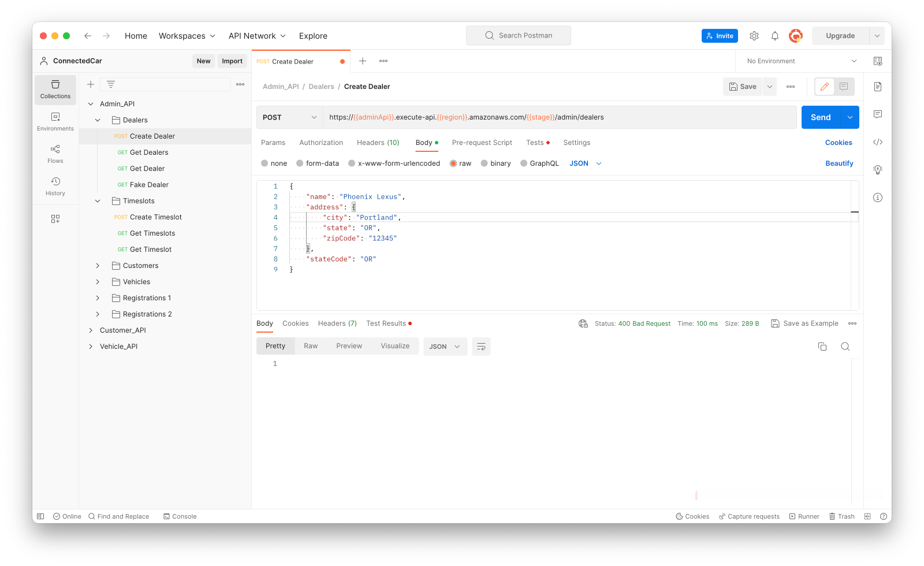Image resolution: width=924 pixels, height=566 pixels.
Task: Open the JSON body format dropdown
Action: tap(586, 163)
